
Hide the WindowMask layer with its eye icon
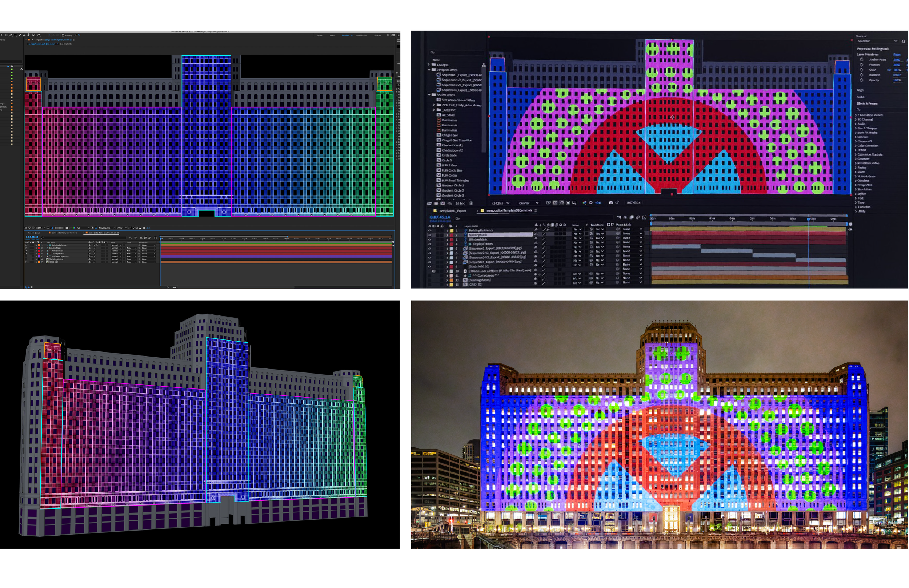coord(429,239)
